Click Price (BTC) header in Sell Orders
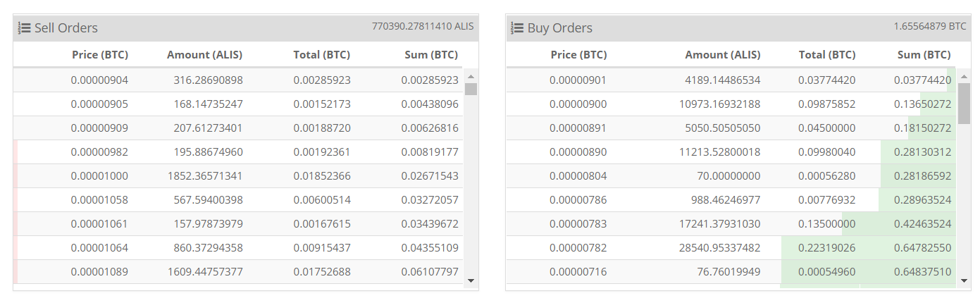The height and width of the screenshot is (303, 980). 100,55
